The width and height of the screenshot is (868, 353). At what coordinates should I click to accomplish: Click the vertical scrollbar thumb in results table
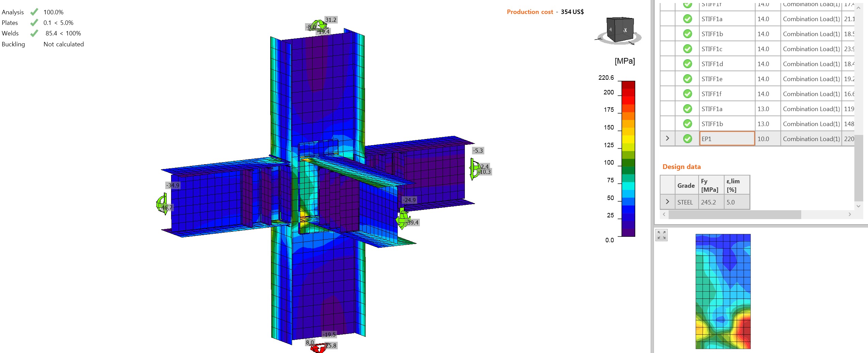(858, 168)
